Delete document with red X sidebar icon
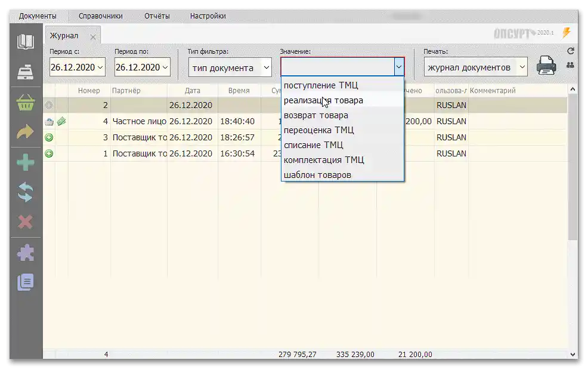This screenshot has height=369, width=588. tap(25, 222)
